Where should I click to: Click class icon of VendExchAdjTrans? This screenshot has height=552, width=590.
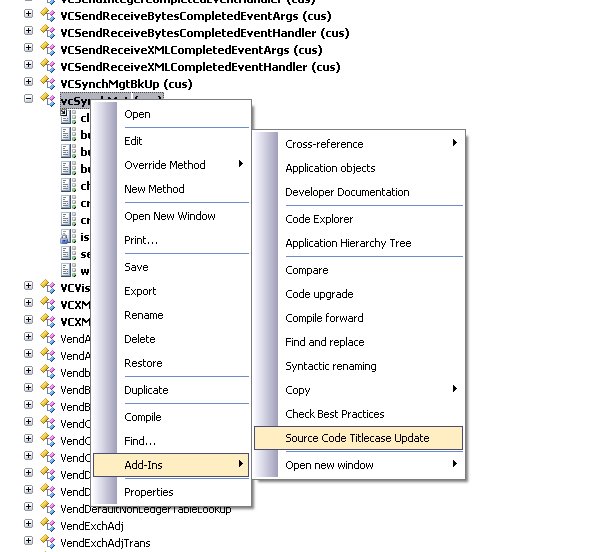48,542
